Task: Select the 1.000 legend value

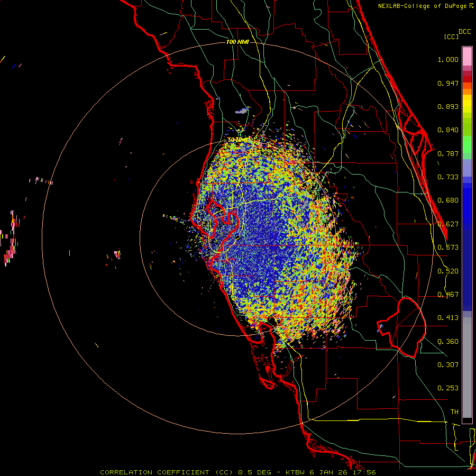Action: (448, 59)
